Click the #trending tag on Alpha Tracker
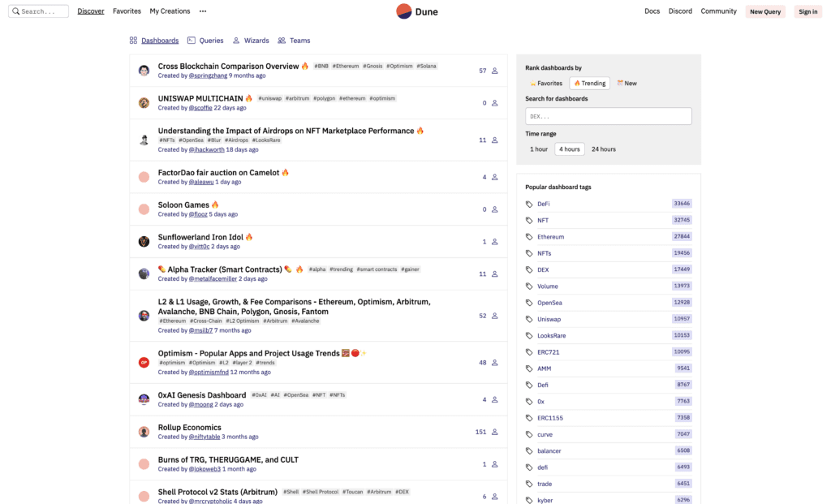831x504 pixels. pos(341,269)
